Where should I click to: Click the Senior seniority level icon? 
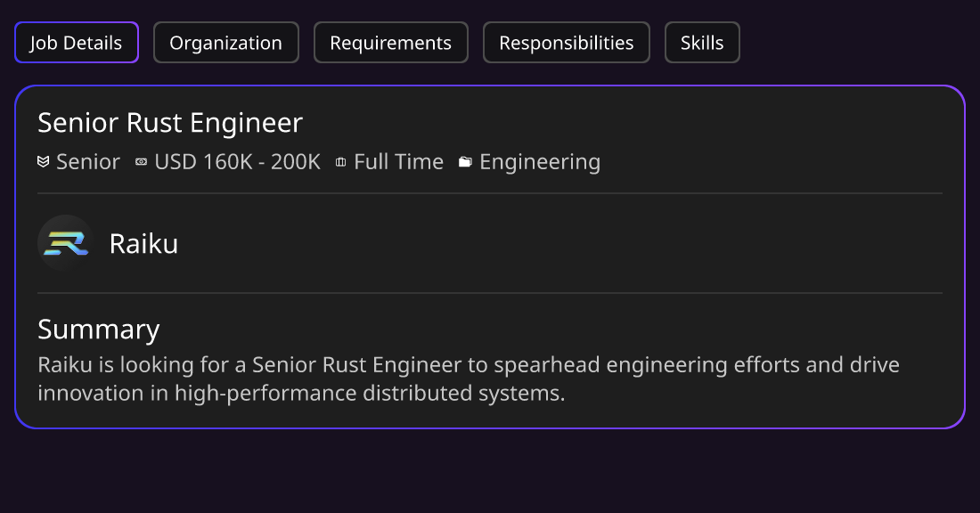(43, 162)
